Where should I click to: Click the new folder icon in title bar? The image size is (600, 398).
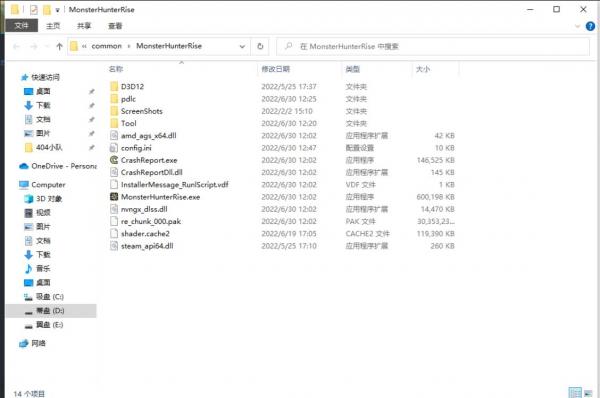tap(47, 10)
